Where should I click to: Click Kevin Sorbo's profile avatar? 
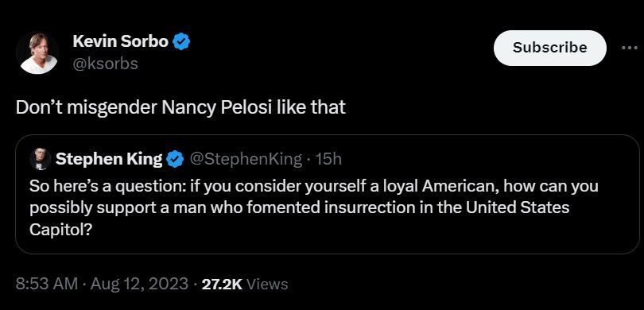37,53
